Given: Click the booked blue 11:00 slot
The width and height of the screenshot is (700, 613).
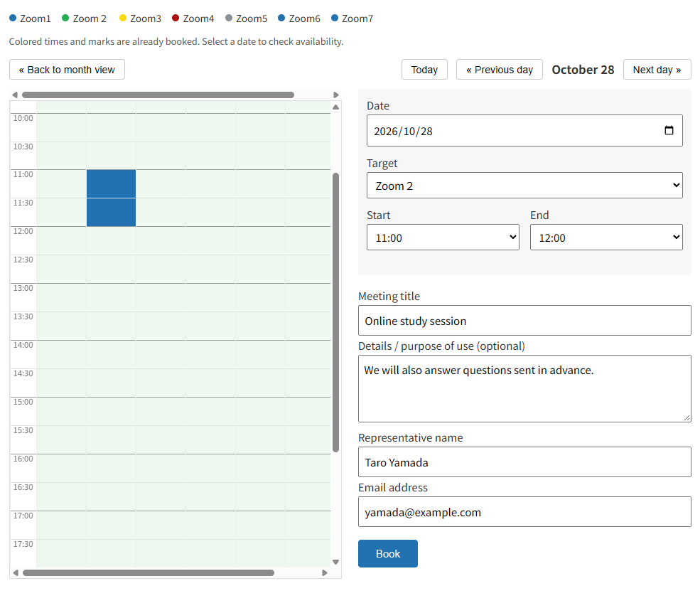Looking at the screenshot, I should click(111, 183).
